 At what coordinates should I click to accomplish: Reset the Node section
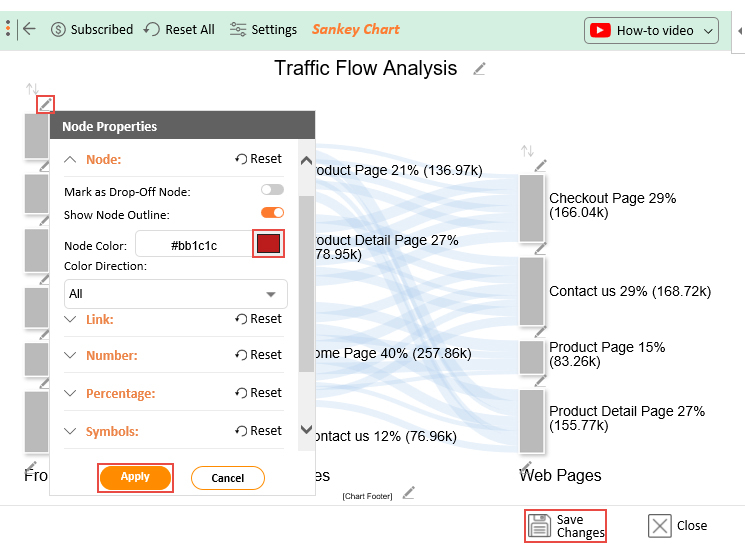tap(258, 159)
